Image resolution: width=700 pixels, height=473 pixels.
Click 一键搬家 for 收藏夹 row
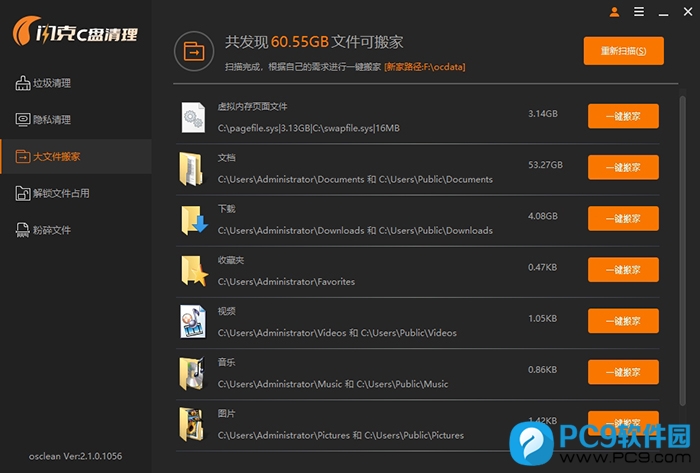point(623,270)
